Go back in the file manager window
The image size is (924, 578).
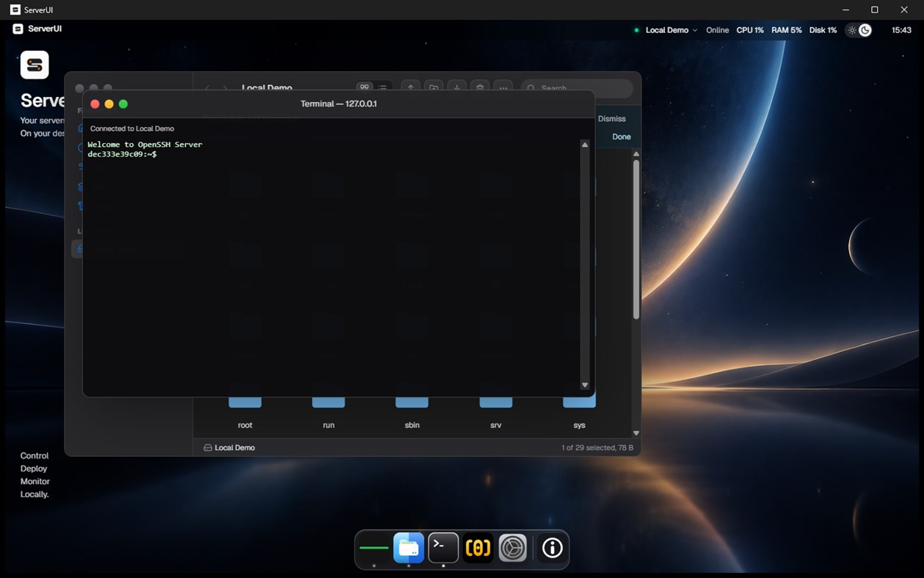tap(207, 88)
